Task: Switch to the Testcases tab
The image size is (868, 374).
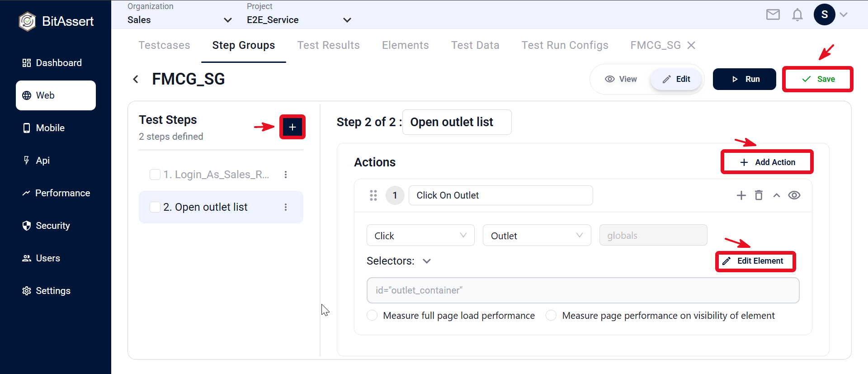Action: 164,45
